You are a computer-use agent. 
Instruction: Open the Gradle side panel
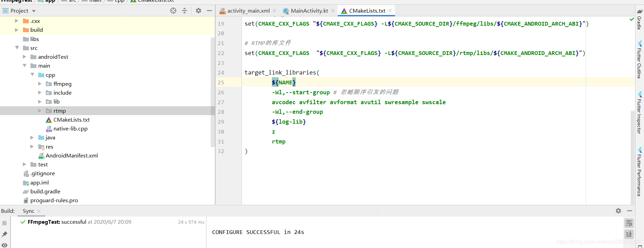(640, 19)
